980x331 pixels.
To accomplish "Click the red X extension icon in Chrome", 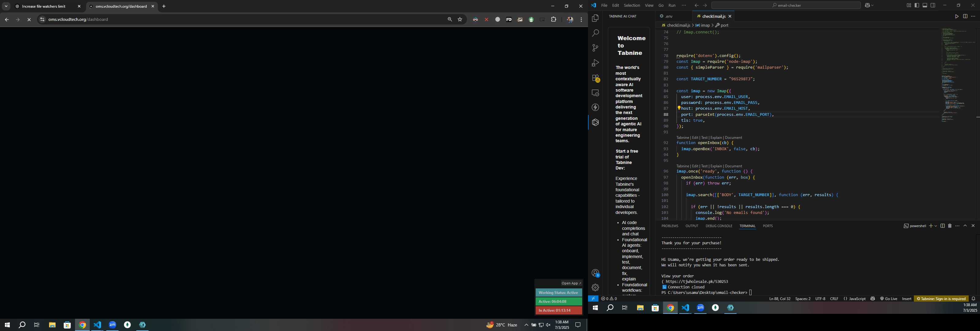I will [486, 19].
